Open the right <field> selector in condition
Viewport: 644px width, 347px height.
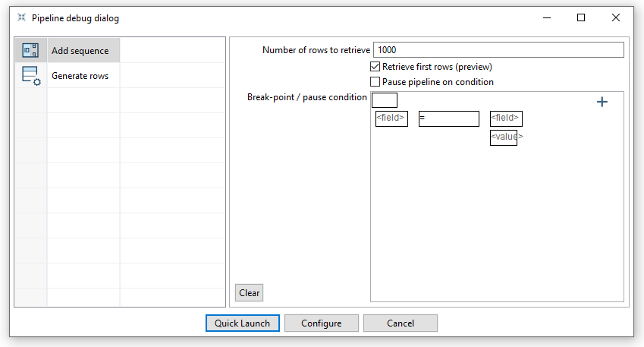coord(506,118)
